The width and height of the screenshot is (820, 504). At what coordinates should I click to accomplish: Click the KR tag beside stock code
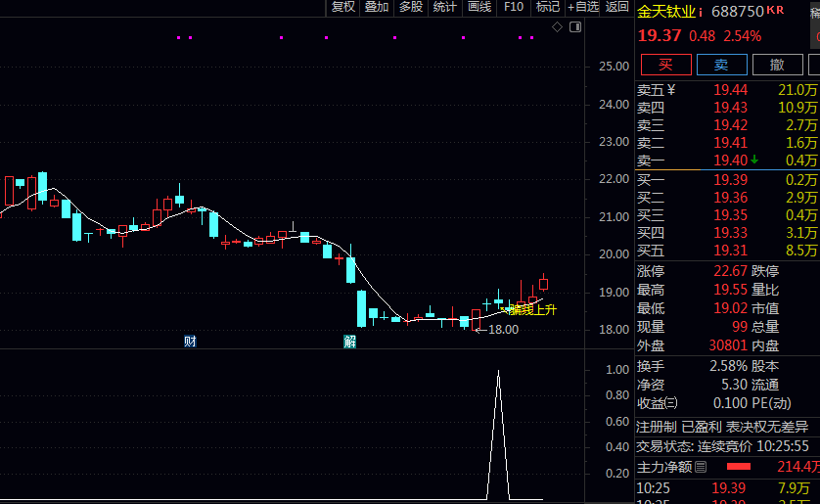(775, 10)
